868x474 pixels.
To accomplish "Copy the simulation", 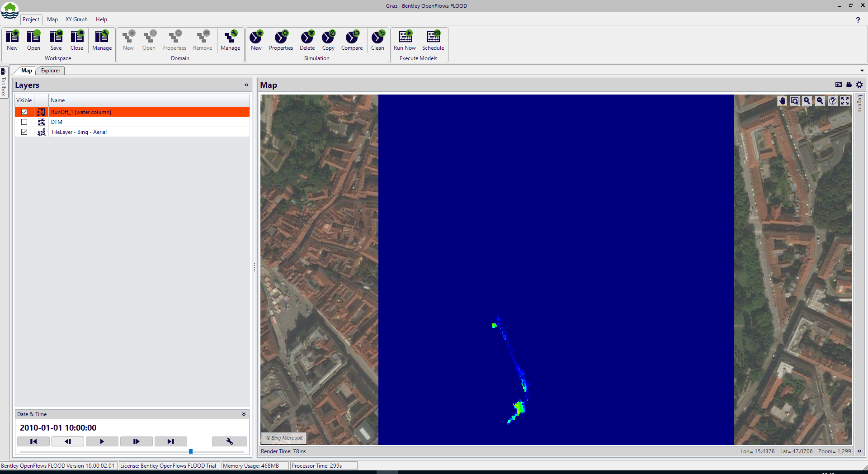I will click(328, 40).
